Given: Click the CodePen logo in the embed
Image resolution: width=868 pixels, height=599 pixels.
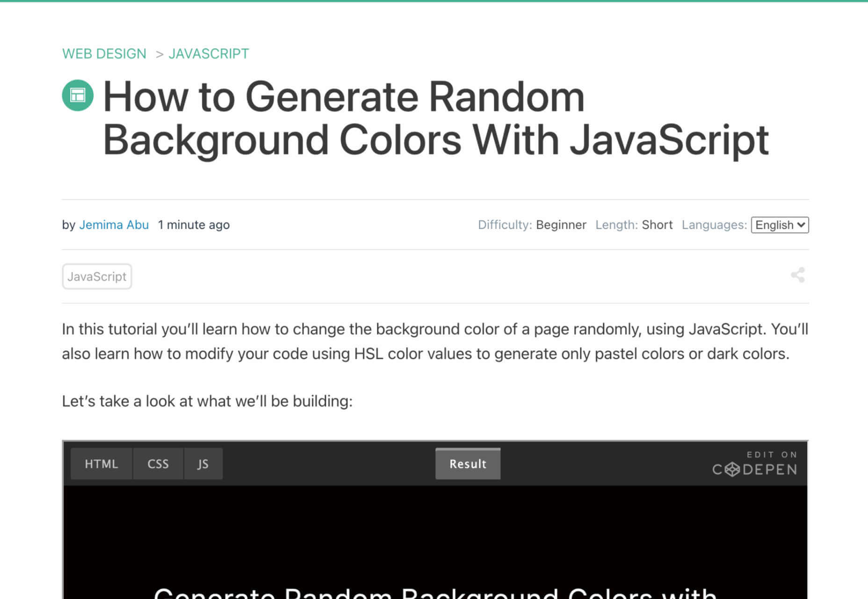Looking at the screenshot, I should coord(754,463).
